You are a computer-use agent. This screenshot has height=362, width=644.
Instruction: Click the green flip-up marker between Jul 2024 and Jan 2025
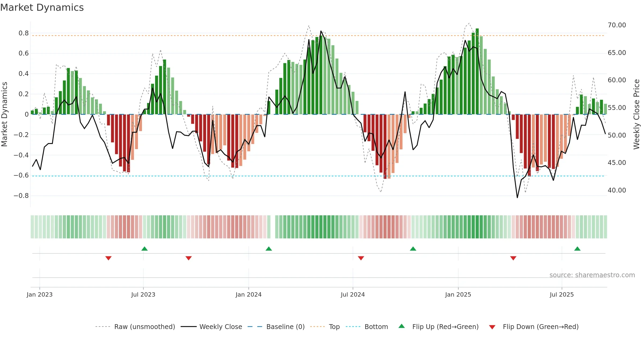tap(413, 249)
